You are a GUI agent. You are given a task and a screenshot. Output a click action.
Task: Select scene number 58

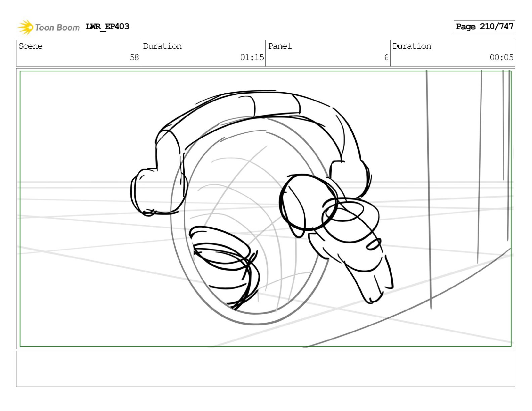click(134, 57)
